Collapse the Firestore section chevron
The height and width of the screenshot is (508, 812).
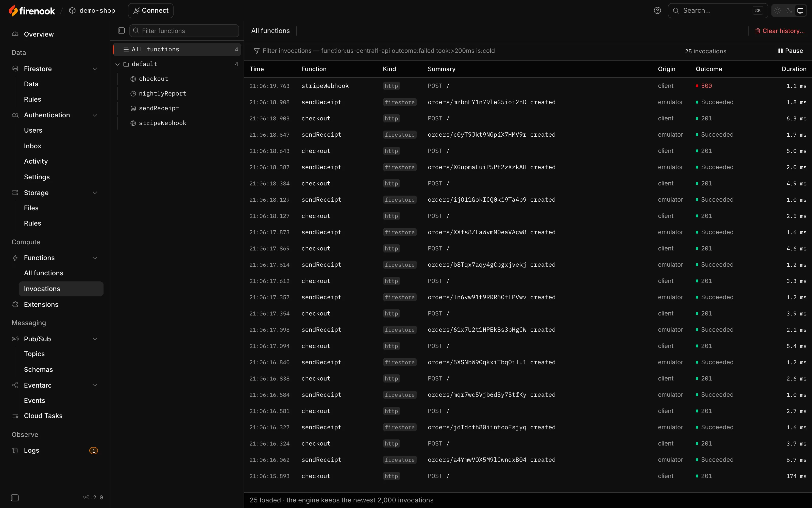tap(95, 69)
